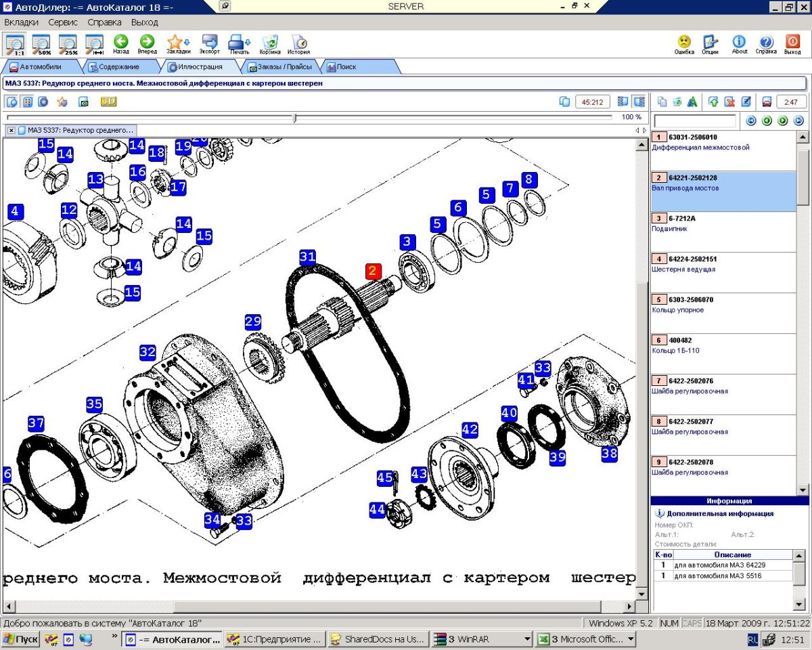Screen dimensions: 812x650
Task: Toggle the first view mode button above illustration
Action: (x=12, y=102)
